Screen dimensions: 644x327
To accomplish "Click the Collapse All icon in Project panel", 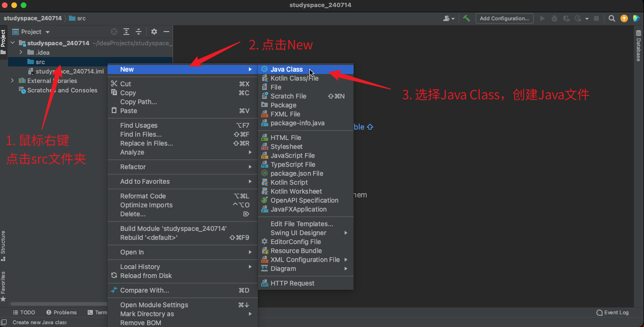I will click(x=139, y=32).
